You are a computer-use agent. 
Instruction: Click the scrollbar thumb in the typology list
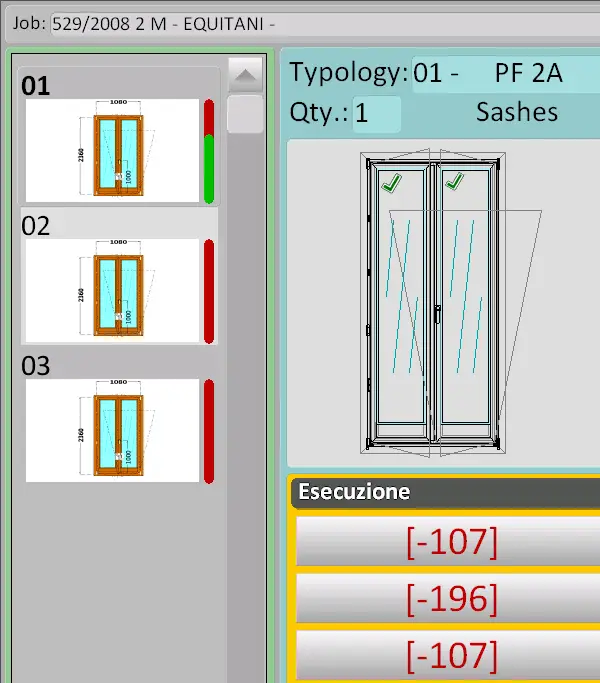click(x=245, y=113)
